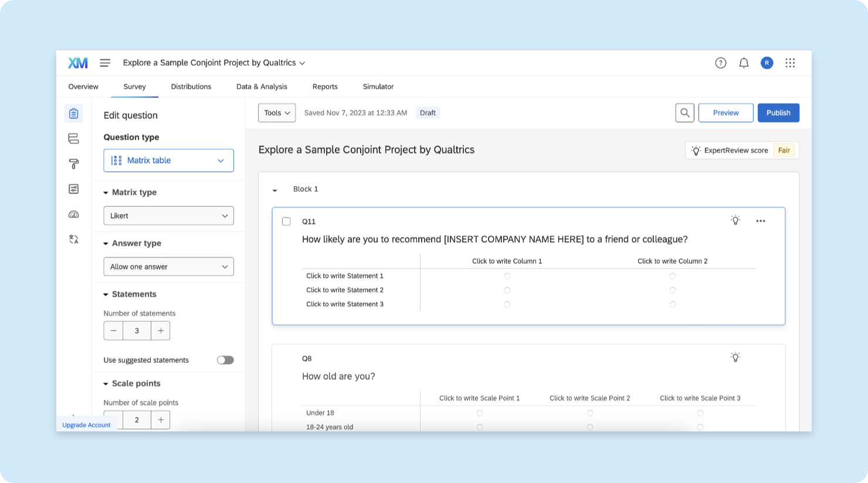The height and width of the screenshot is (483, 868).
Task: Open the Quotas gauge icon
Action: coord(73,214)
